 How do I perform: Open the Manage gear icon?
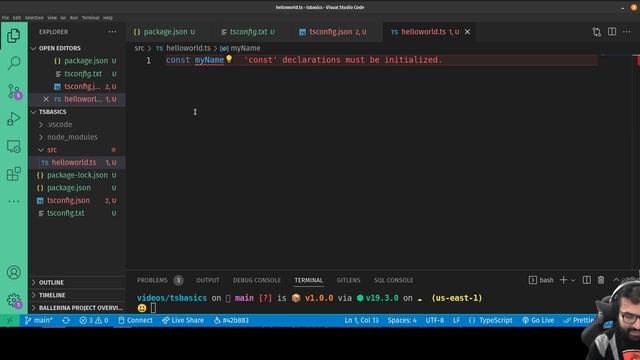[14, 300]
